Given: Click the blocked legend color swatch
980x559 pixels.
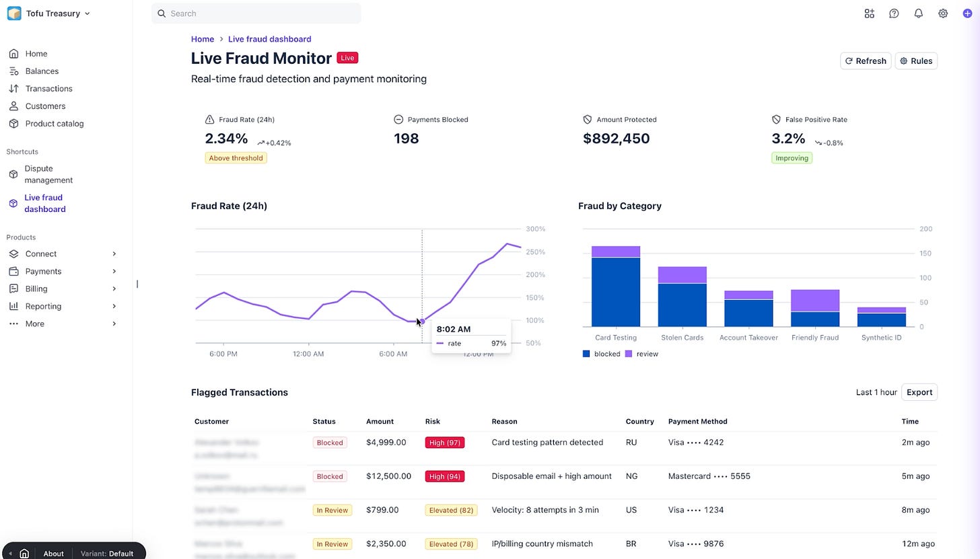Looking at the screenshot, I should click(x=586, y=354).
